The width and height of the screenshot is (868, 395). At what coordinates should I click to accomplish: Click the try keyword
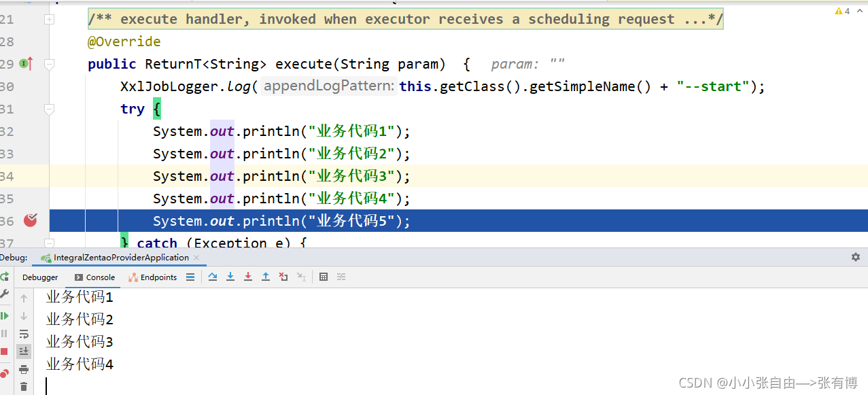pyautogui.click(x=133, y=109)
